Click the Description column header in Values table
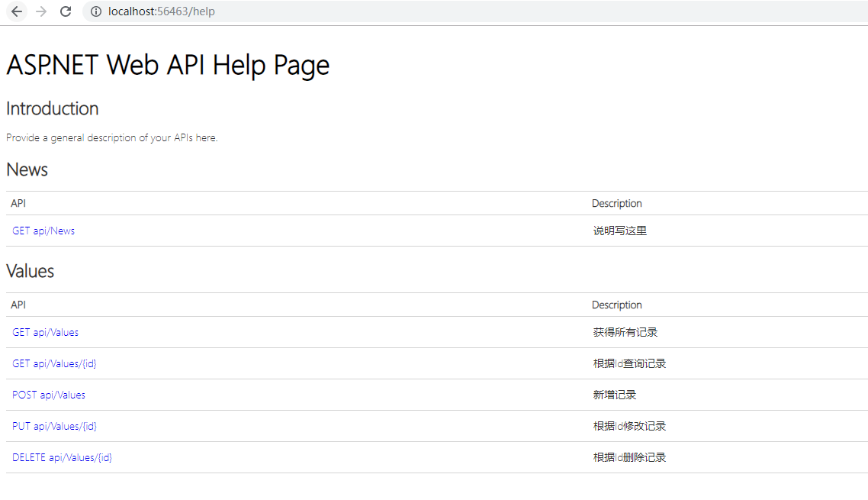This screenshot has height=500, width=868. (x=617, y=305)
